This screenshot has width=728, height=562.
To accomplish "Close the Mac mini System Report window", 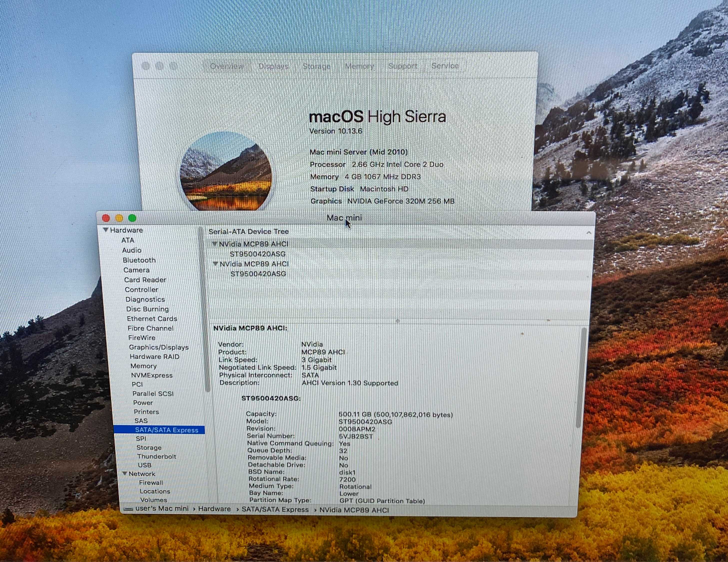I will pos(106,218).
